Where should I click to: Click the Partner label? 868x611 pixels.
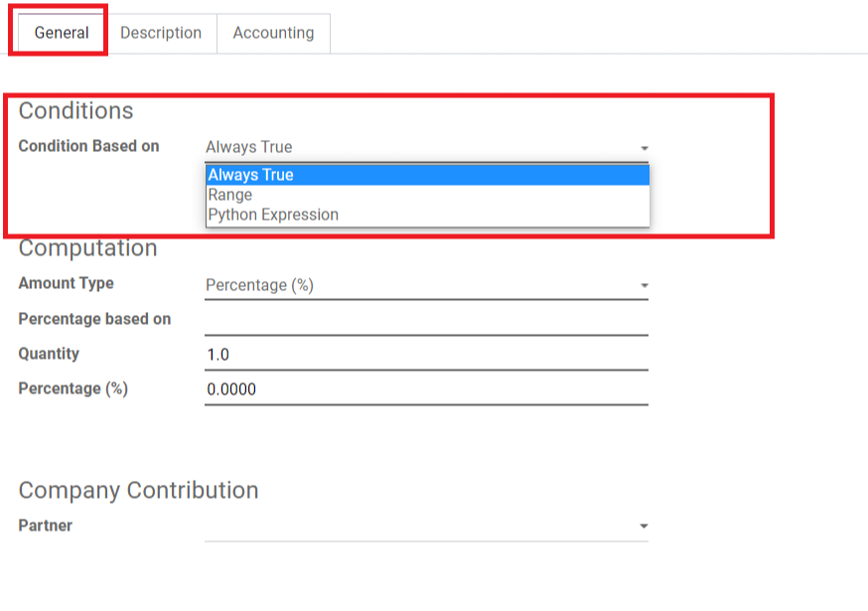[x=46, y=526]
